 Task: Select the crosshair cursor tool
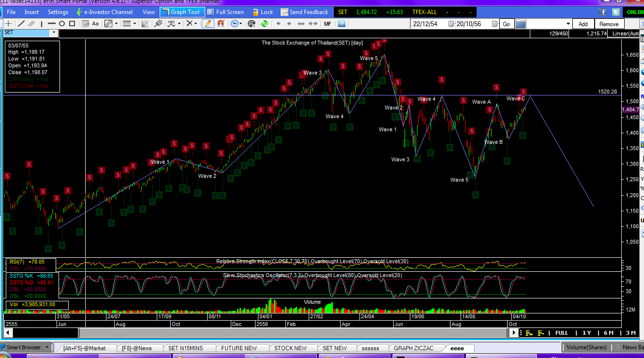tap(9, 24)
